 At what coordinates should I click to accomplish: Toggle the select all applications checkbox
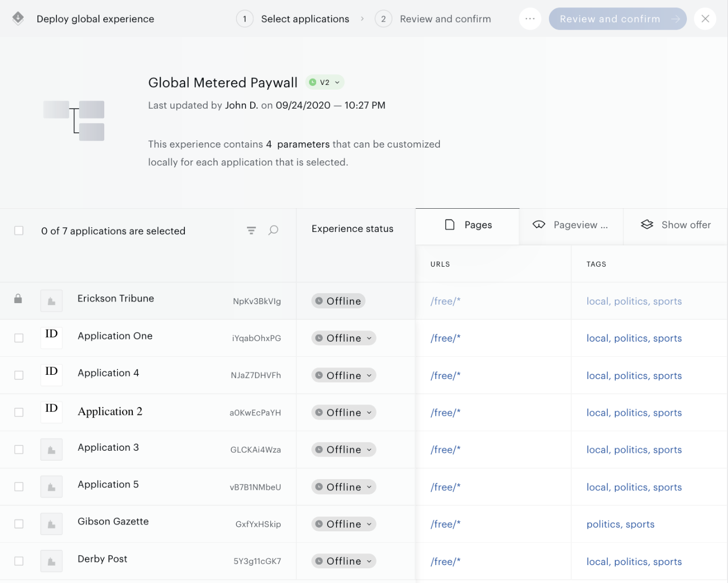[19, 230]
